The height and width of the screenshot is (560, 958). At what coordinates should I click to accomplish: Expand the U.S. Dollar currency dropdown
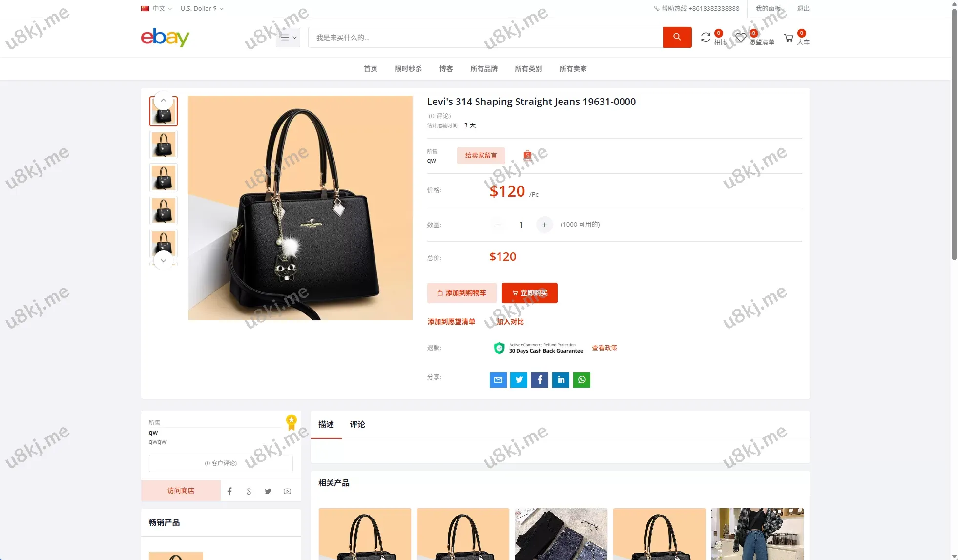(x=202, y=8)
